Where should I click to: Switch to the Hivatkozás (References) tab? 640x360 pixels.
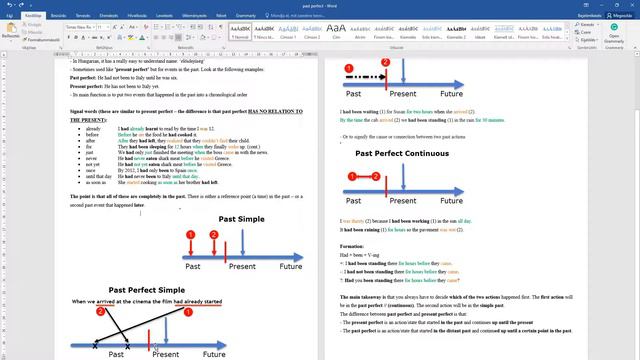(137, 16)
